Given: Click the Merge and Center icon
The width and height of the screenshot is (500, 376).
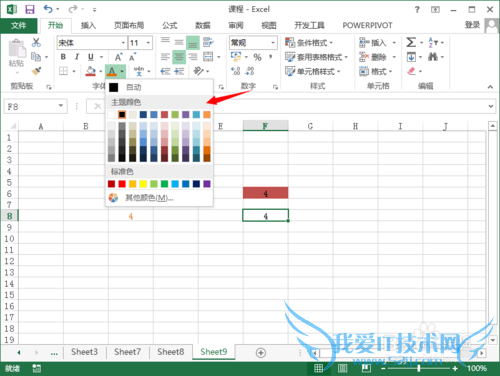Looking at the screenshot, I should click(x=208, y=57).
